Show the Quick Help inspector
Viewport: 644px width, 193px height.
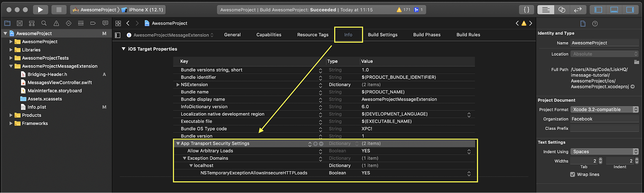595,24
